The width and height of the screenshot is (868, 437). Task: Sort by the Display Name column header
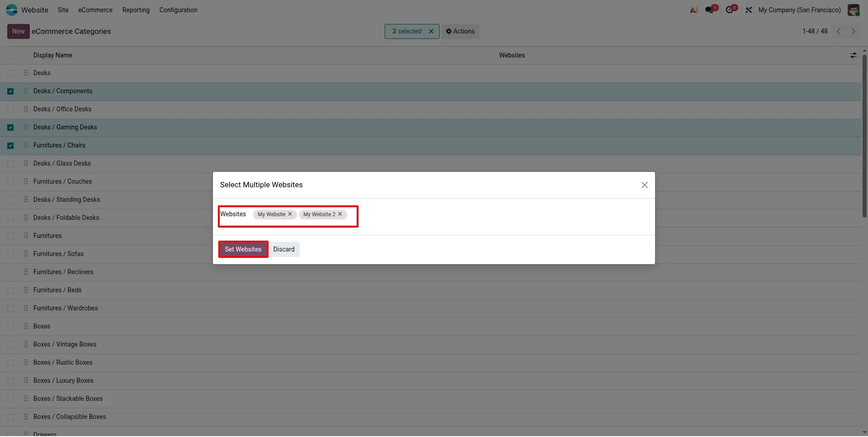click(53, 55)
